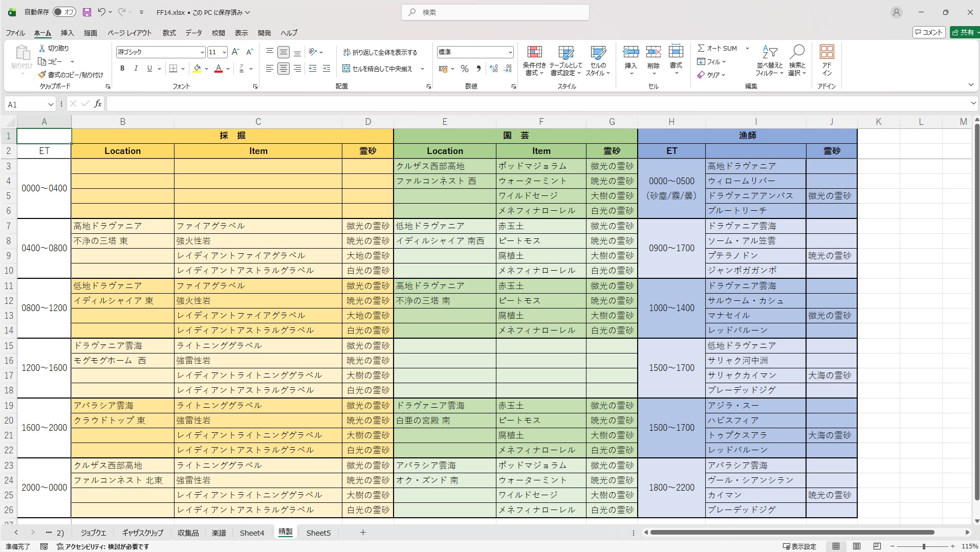Click the アクセシビリティ status message
Screen dimensions: 980x552
click(x=103, y=546)
